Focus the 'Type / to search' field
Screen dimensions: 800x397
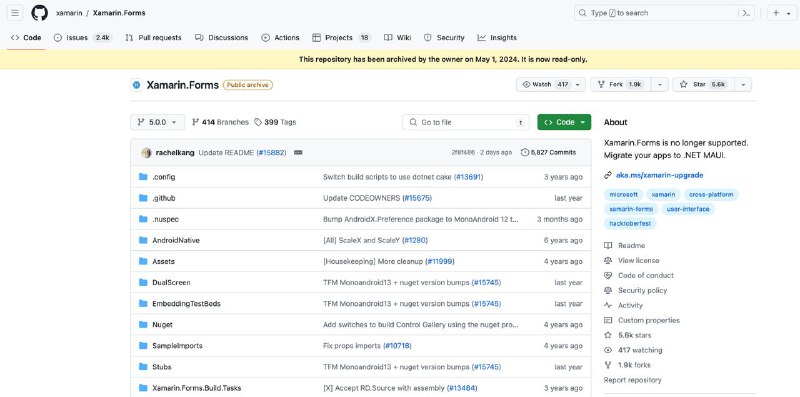pyautogui.click(x=664, y=13)
